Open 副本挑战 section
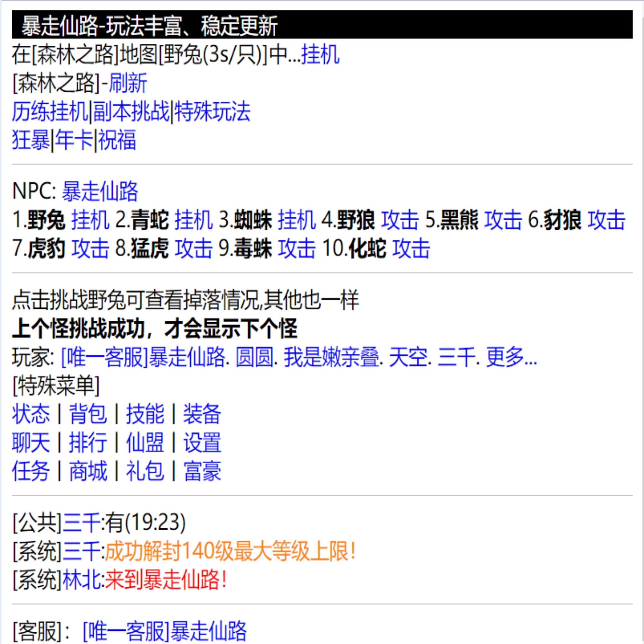This screenshot has width=644, height=644. click(x=131, y=111)
